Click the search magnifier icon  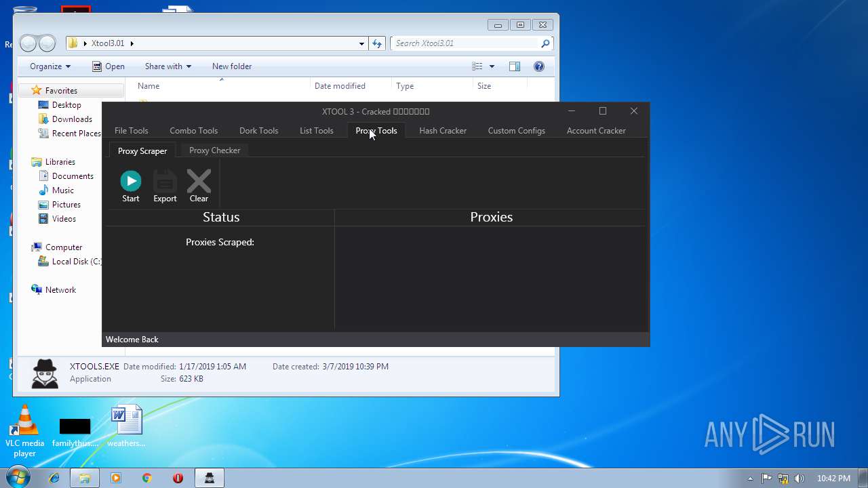(545, 43)
